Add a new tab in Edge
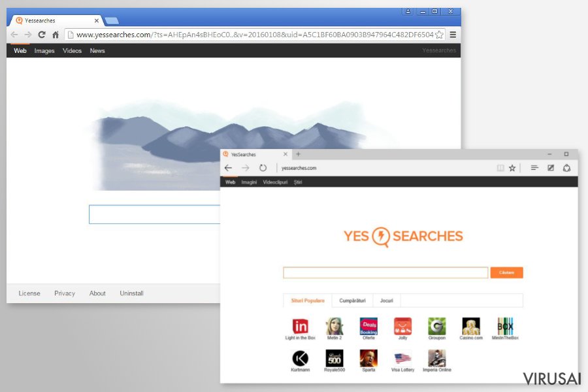This screenshot has width=588, height=392. [298, 154]
